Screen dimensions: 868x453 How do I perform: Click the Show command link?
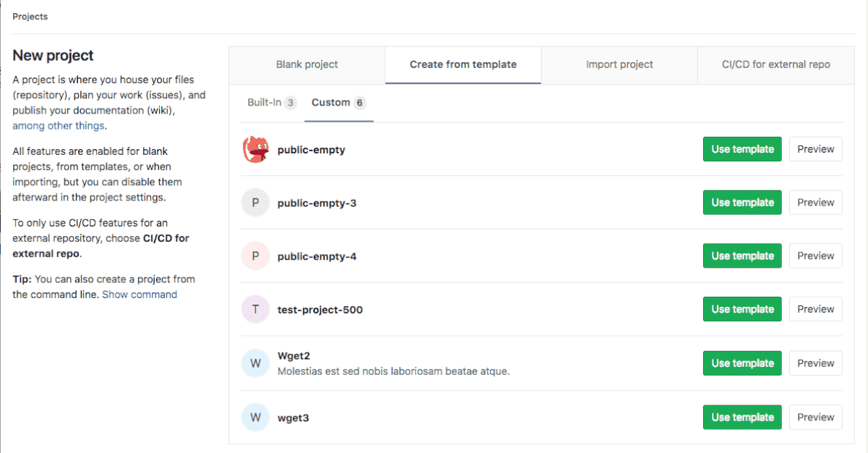click(140, 295)
